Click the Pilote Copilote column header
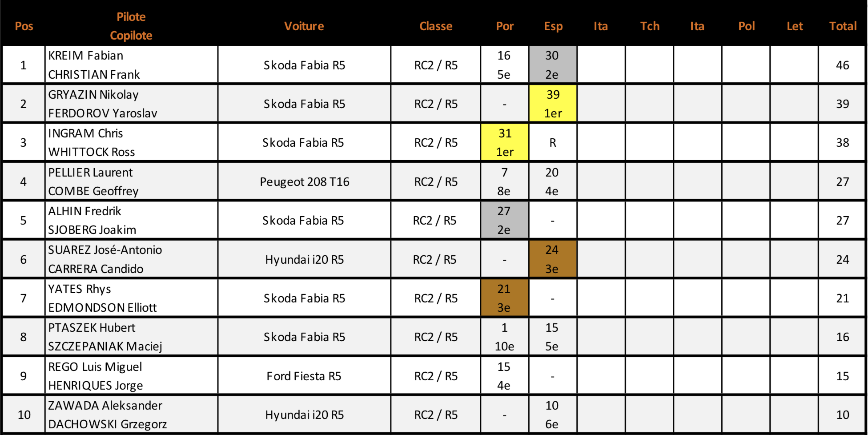This screenshot has height=435, width=868. 131,26
